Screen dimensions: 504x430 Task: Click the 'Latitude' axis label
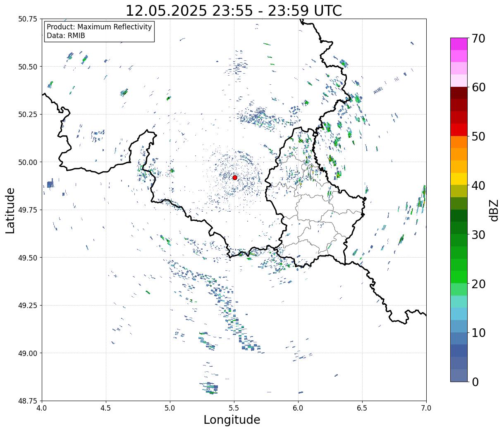coord(10,210)
